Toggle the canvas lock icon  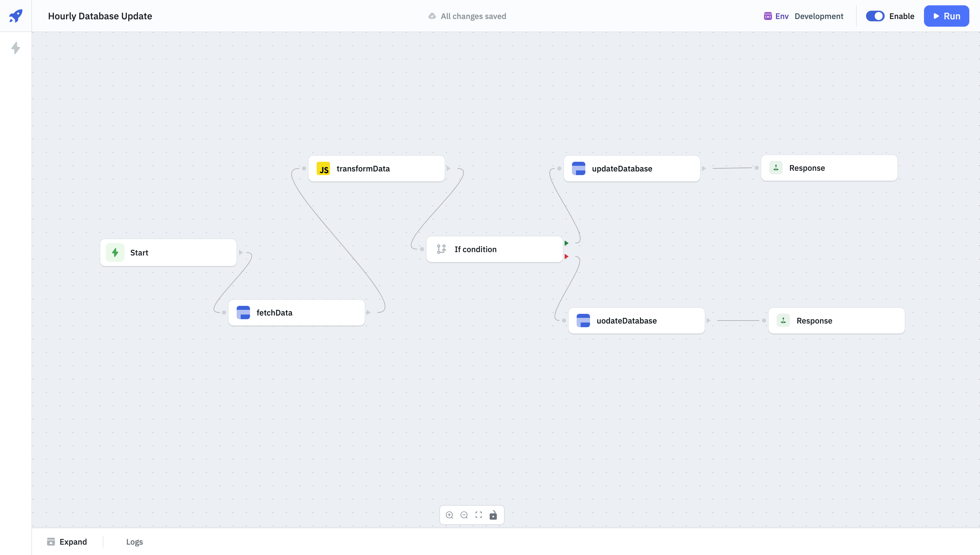coord(493,515)
